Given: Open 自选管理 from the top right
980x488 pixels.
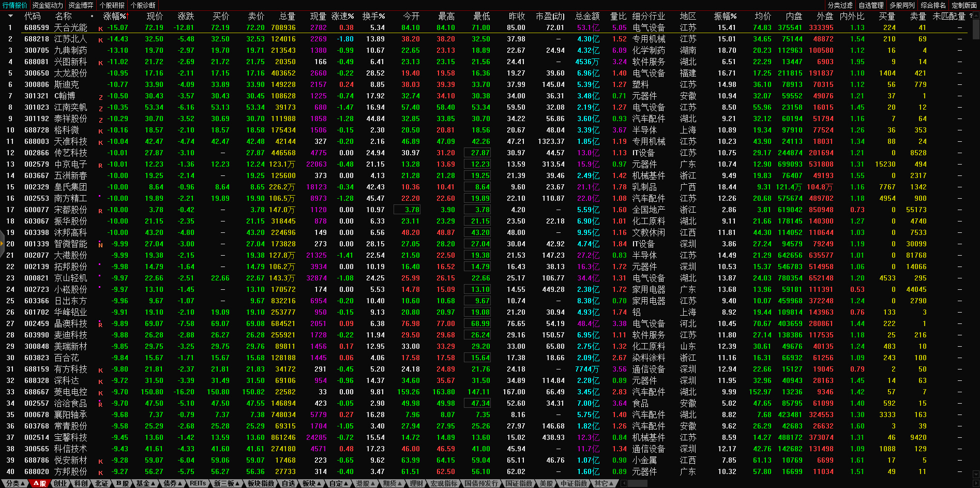Looking at the screenshot, I should click(x=871, y=5).
